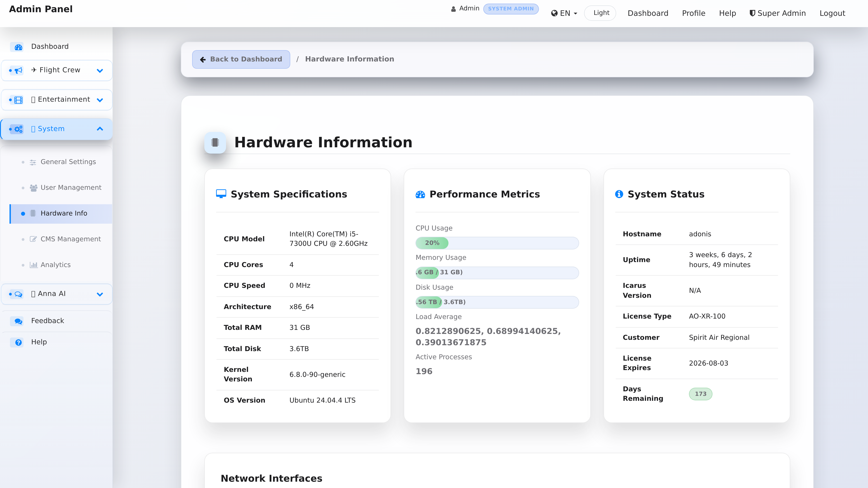Click the info icon next to System Status
The image size is (868, 488).
(x=619, y=194)
